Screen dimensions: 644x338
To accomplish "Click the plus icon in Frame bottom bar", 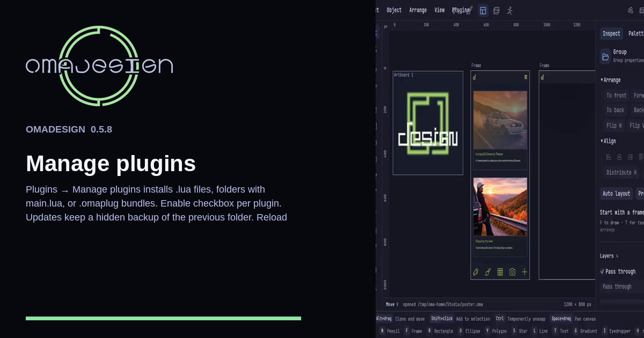I will point(525,272).
